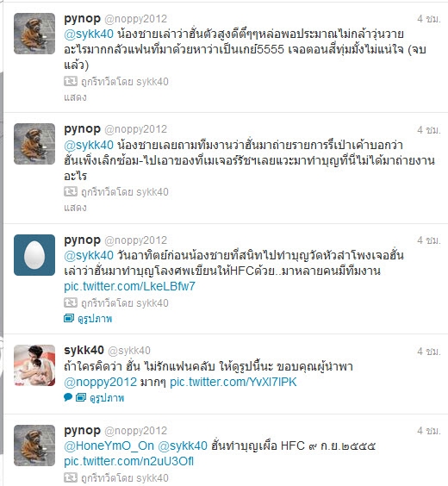
Task: Open link pic.twitter.com/YvXl7lPK
Action: click(x=233, y=382)
